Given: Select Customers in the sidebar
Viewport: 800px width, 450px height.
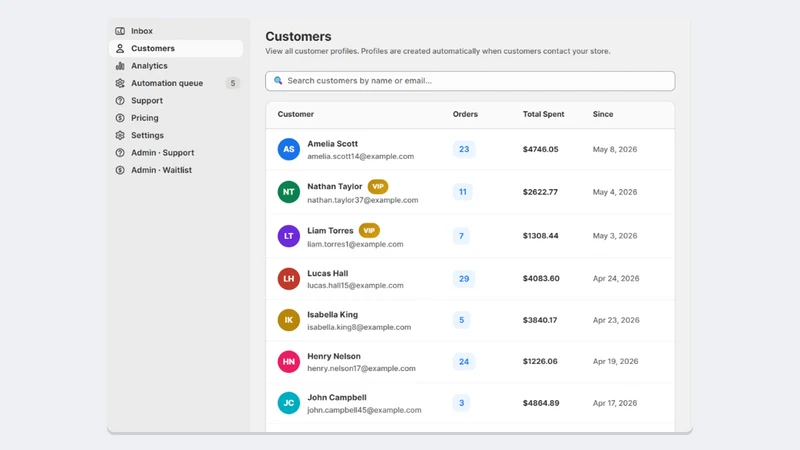Looking at the screenshot, I should (176, 48).
